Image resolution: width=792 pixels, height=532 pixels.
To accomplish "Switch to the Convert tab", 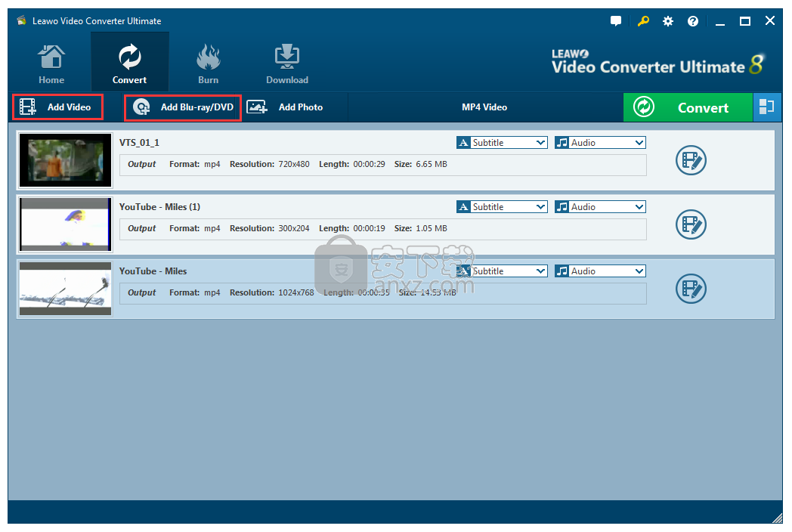I will pos(130,63).
